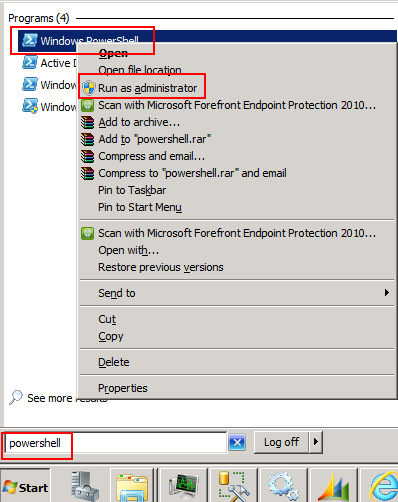The image size is (398, 502).
Task: Open the performance monitor taskbar icon
Action: point(184,487)
